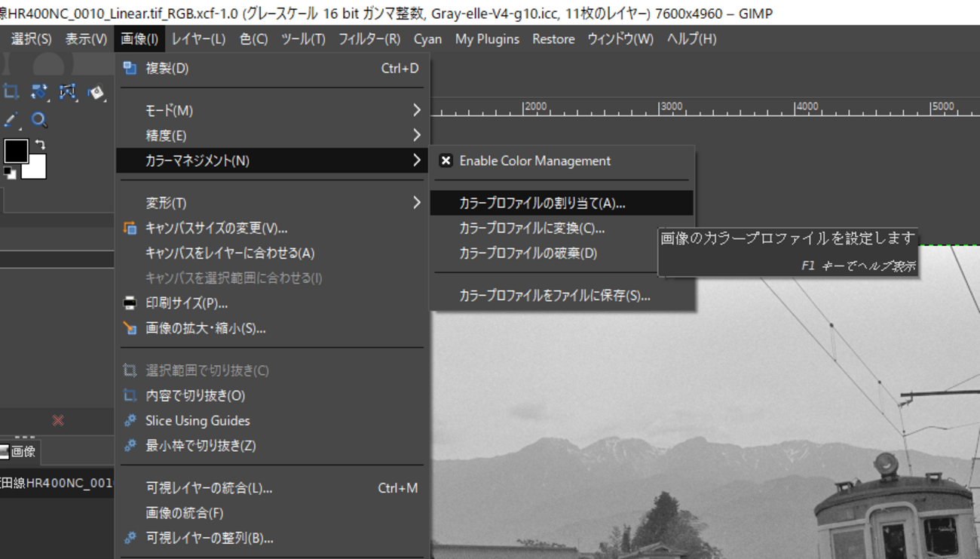Choose 複製(D) to duplicate the image
The width and height of the screenshot is (980, 559).
tap(271, 69)
